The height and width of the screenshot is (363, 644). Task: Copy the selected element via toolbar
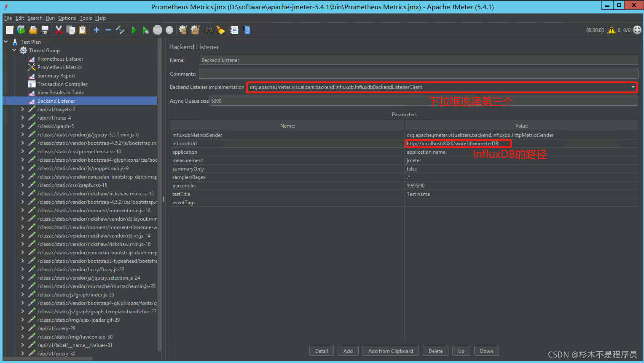(x=71, y=30)
